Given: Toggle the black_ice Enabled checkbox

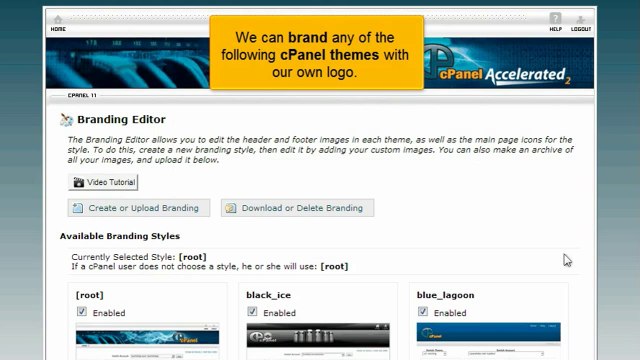Looking at the screenshot, I should click(252, 312).
